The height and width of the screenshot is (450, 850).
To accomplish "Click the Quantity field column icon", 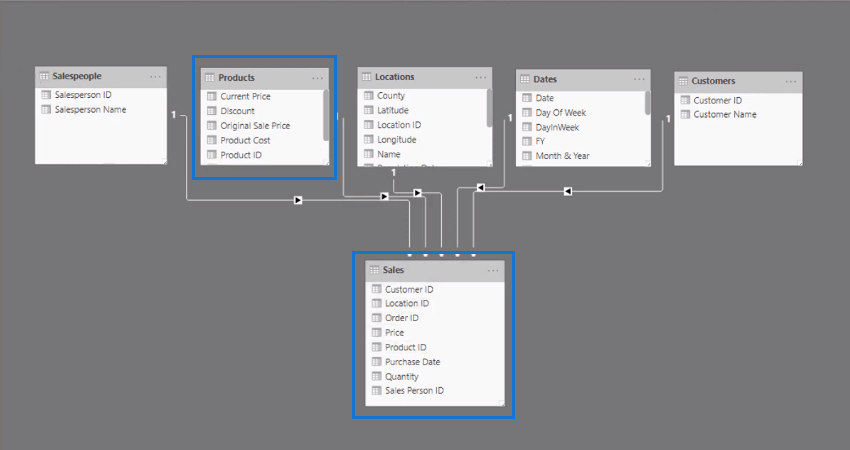I will click(x=377, y=376).
